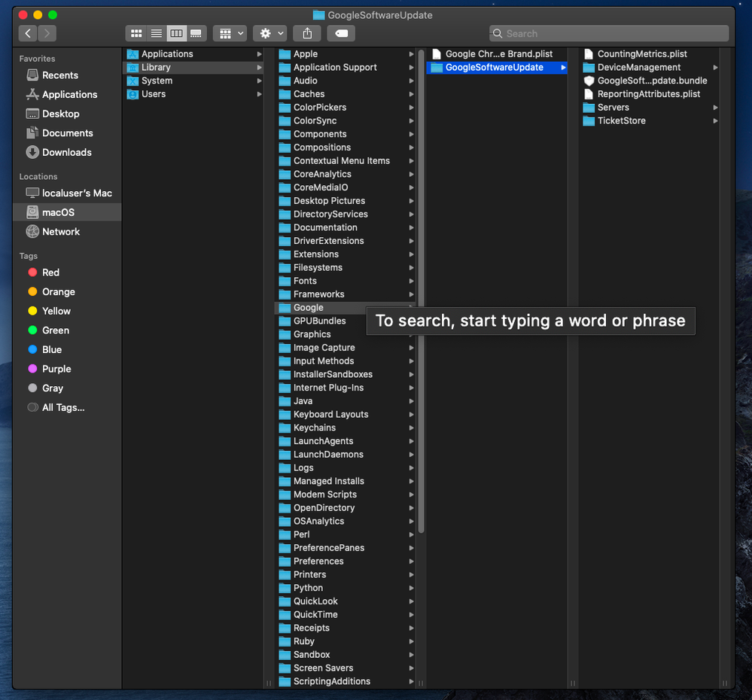Expand the Application Support folder arrow

click(412, 68)
